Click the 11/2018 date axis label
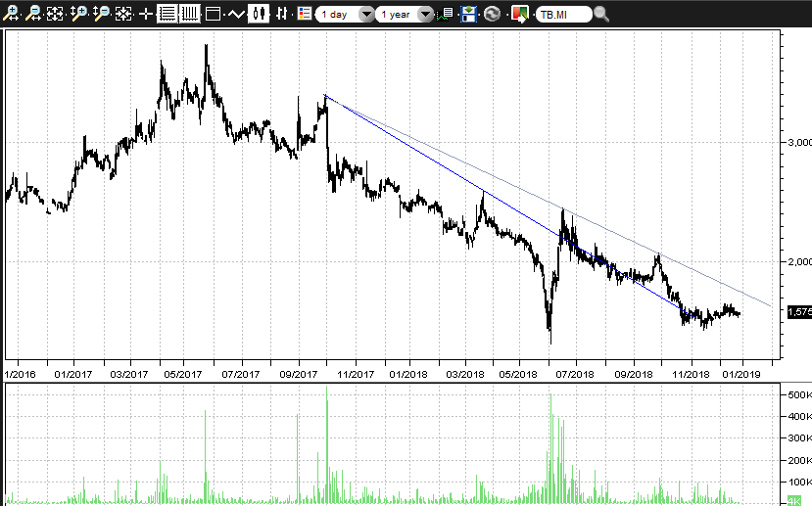Image resolution: width=812 pixels, height=506 pixels. [x=691, y=374]
